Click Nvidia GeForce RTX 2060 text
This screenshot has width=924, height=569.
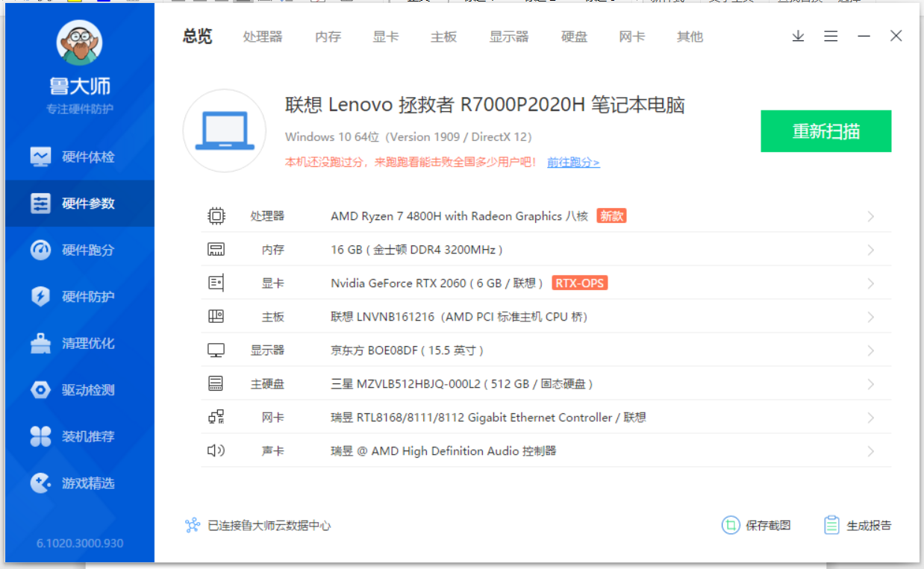click(437, 283)
